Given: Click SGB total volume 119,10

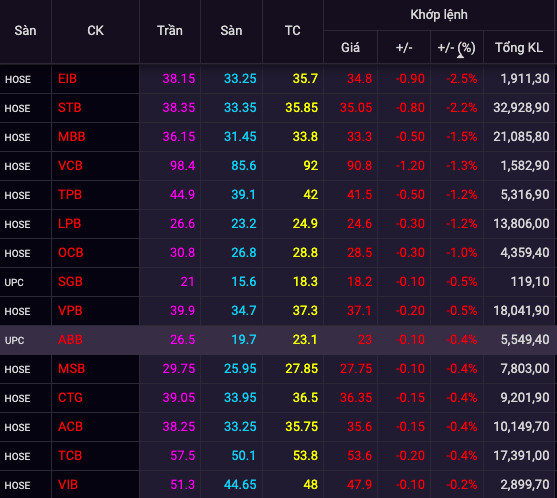Looking at the screenshot, I should pos(530,282).
